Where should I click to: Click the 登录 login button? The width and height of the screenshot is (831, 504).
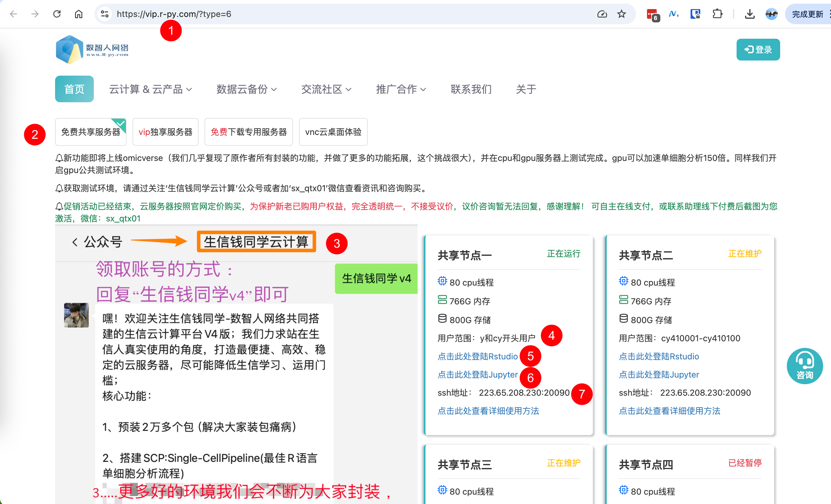point(758,50)
